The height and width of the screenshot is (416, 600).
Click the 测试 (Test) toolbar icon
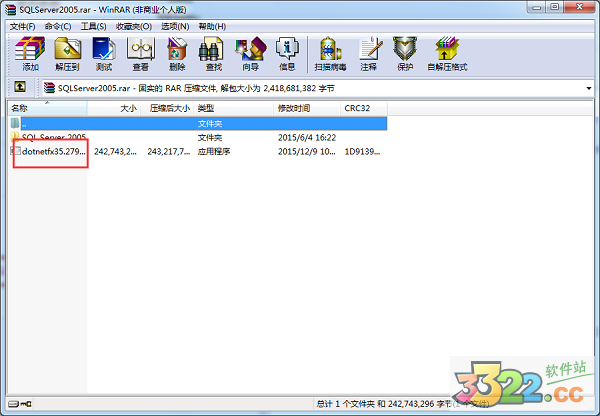[104, 54]
